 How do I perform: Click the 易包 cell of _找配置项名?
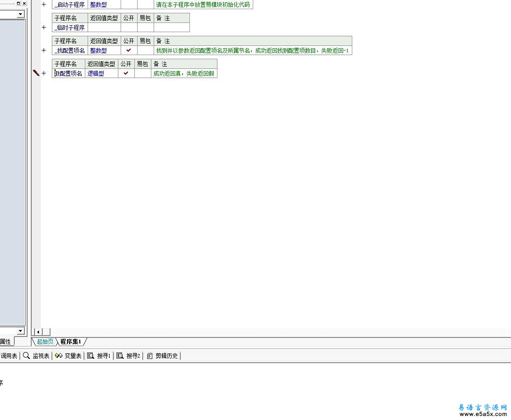(x=145, y=50)
